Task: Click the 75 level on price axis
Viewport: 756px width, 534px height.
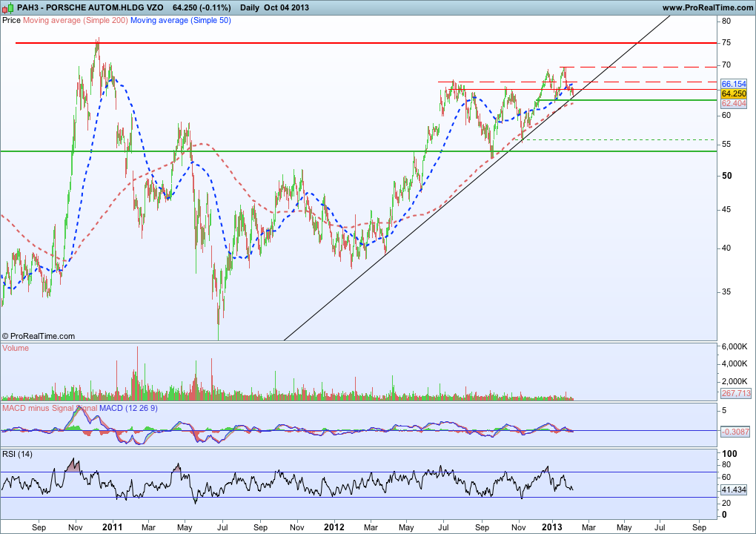Action: 726,43
